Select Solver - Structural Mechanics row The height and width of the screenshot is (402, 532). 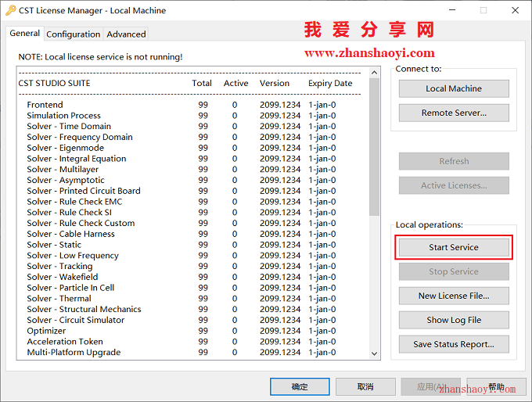[182, 310]
